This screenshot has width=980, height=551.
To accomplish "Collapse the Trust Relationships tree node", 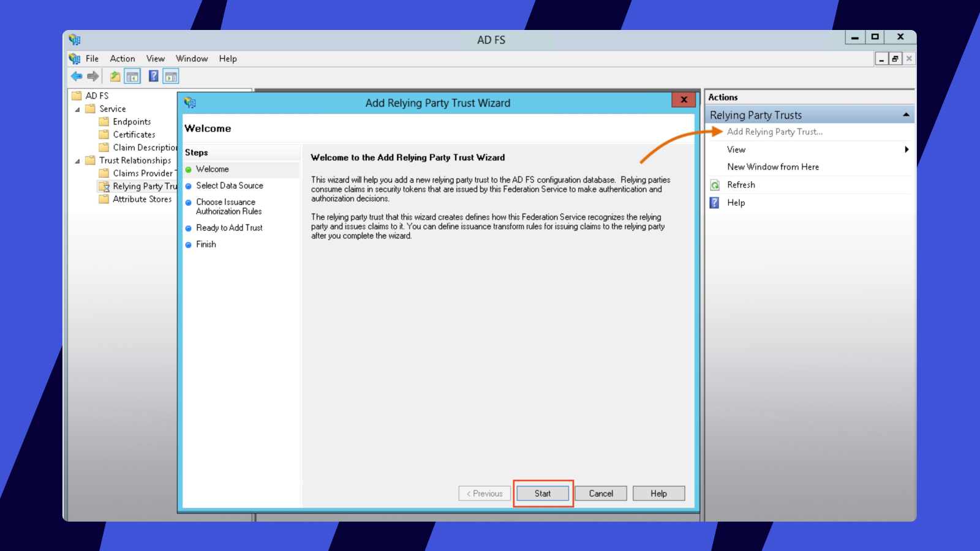I will click(x=78, y=161).
